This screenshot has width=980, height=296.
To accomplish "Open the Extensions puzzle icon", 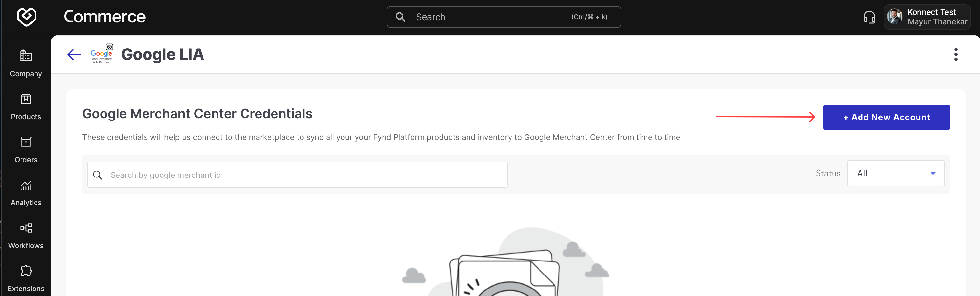I will [x=26, y=271].
